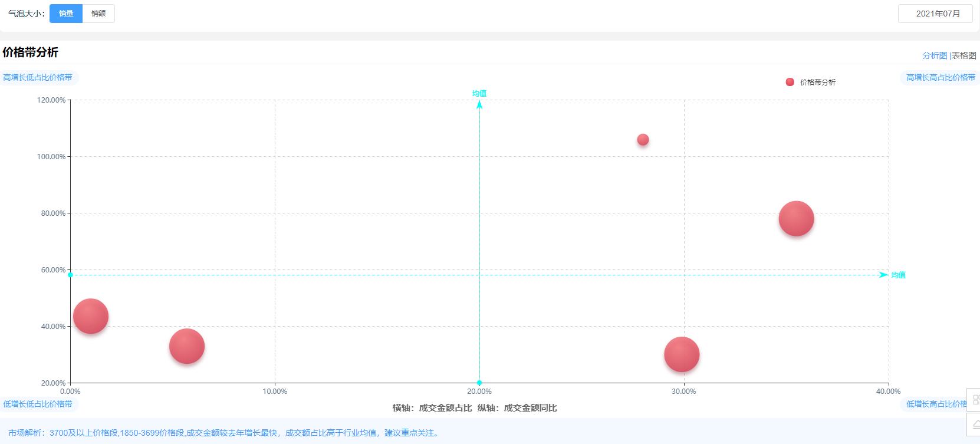Switch to 分析图 view
Image resolution: width=980 pixels, height=444 pixels.
coord(935,55)
